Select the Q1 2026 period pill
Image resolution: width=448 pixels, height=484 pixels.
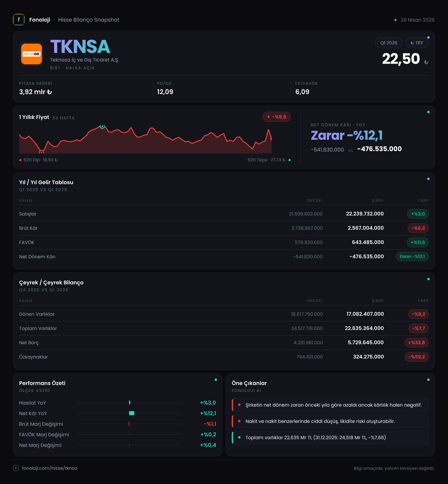click(x=389, y=43)
